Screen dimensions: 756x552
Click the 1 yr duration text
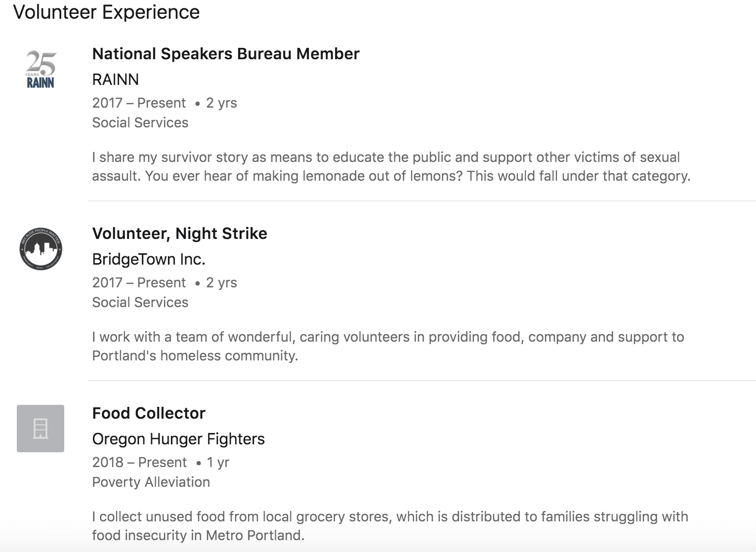[x=218, y=463]
